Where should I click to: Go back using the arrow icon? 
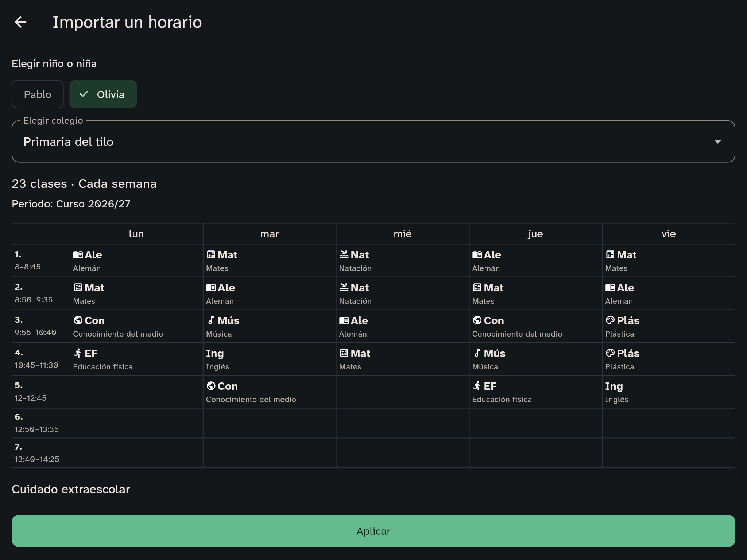pos(20,22)
